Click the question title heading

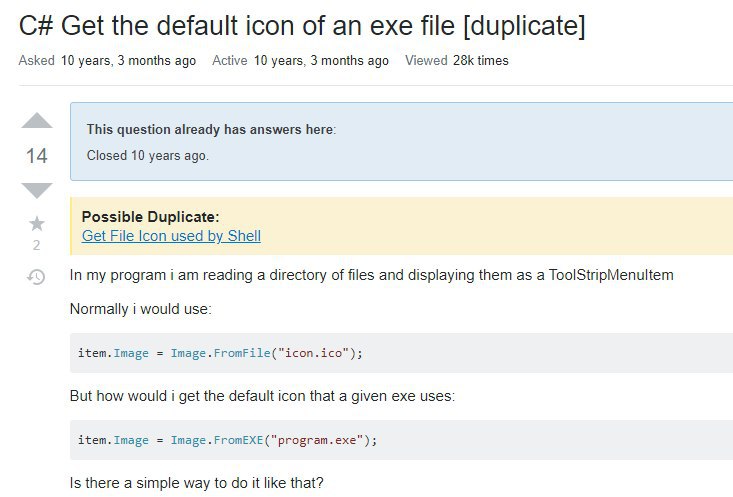[302, 26]
